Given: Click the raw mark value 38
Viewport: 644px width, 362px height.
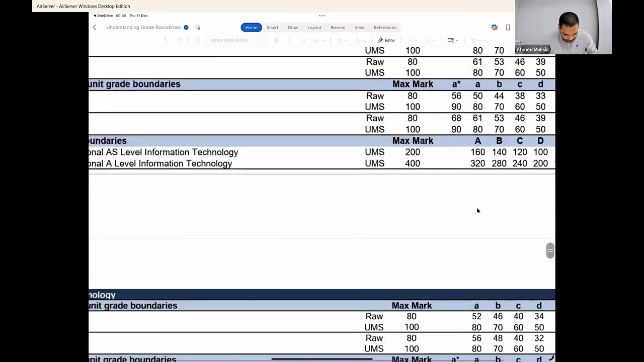Looking at the screenshot, I should [520, 96].
